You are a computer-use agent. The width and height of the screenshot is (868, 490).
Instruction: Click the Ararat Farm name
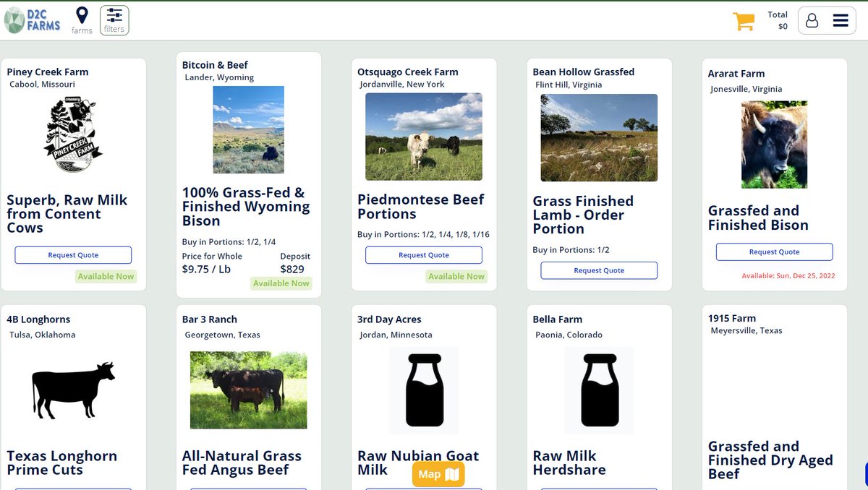[x=736, y=73]
